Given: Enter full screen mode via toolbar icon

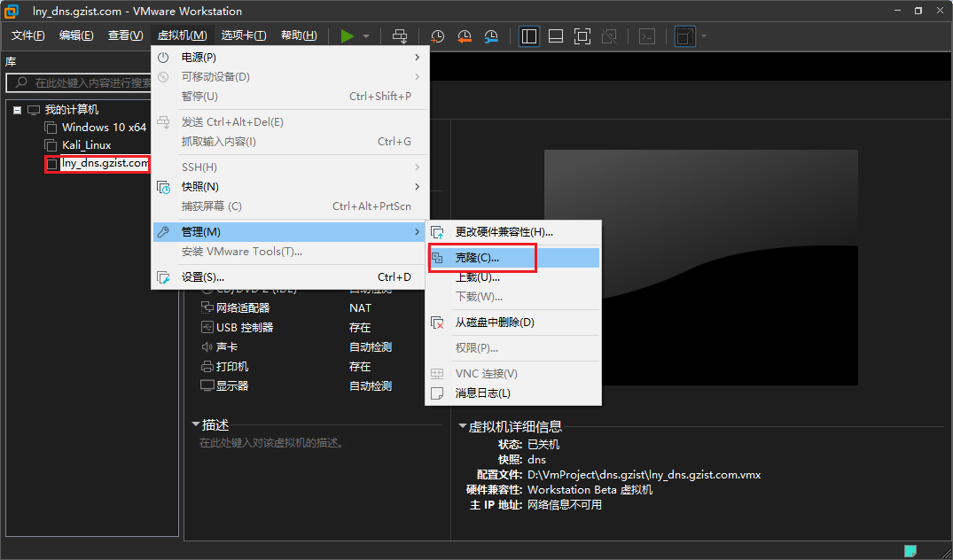Looking at the screenshot, I should click(582, 36).
